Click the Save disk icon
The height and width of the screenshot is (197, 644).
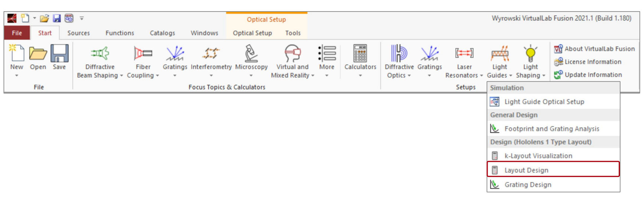coord(59,53)
